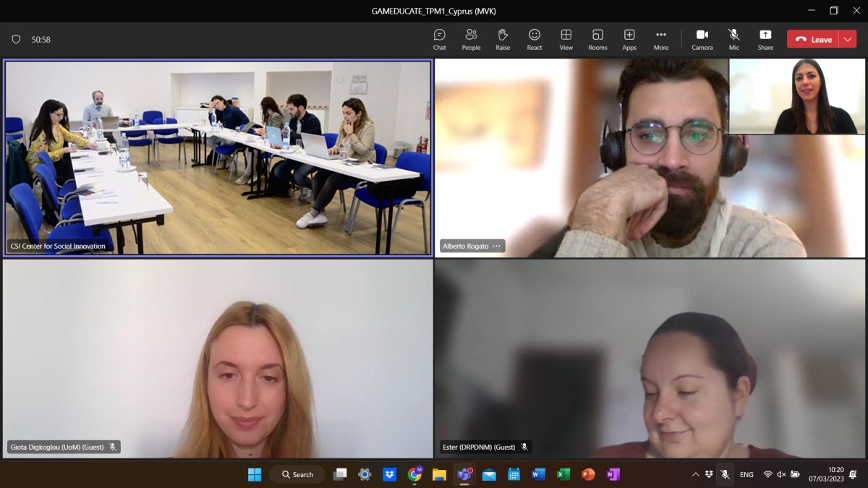This screenshot has height=488, width=868.
Task: Share your screen content
Action: click(765, 39)
